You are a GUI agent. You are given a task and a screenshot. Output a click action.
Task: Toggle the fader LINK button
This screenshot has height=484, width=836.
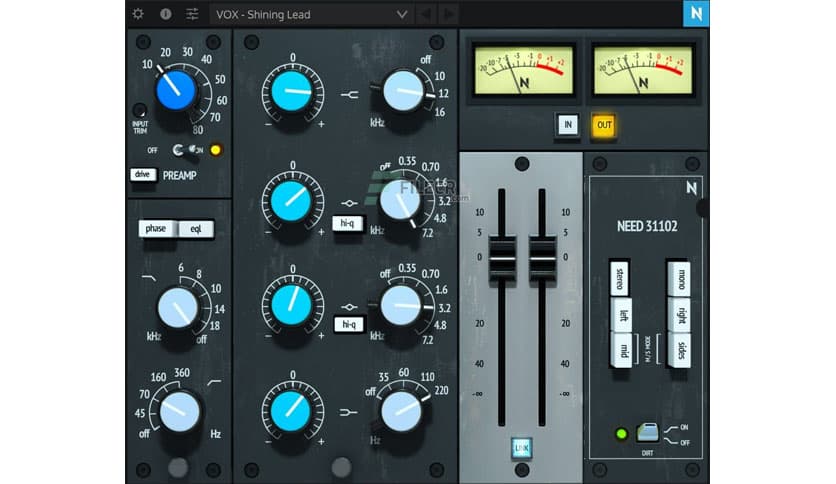(x=521, y=447)
